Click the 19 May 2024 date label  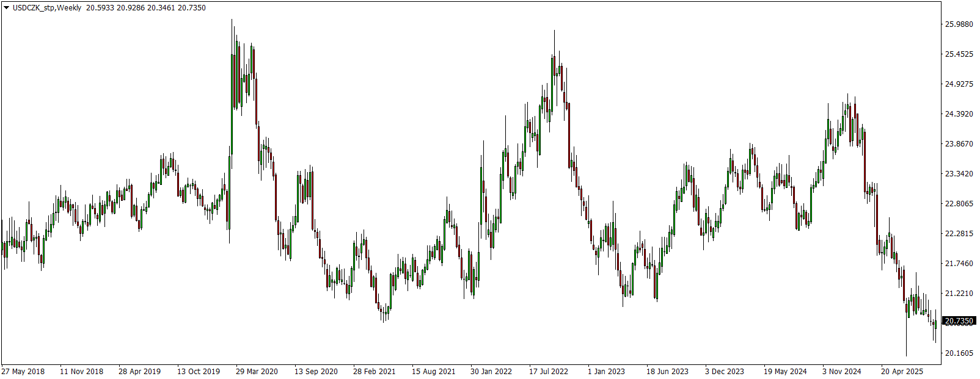785,372
